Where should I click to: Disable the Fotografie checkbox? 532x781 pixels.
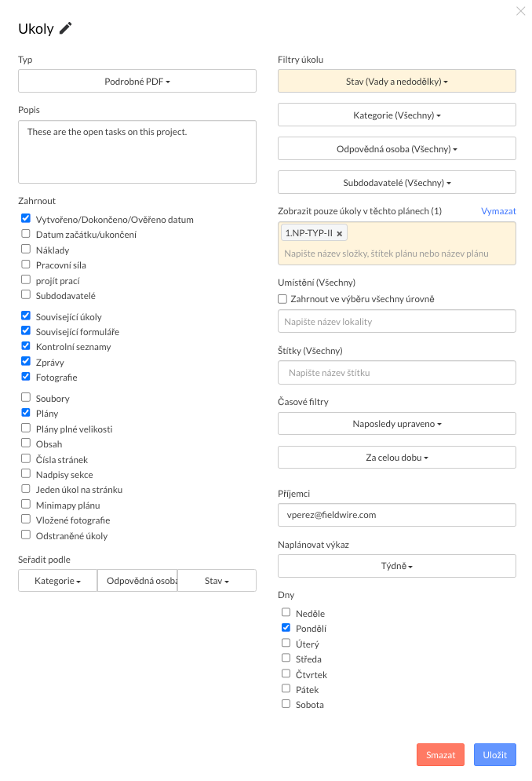point(25,377)
